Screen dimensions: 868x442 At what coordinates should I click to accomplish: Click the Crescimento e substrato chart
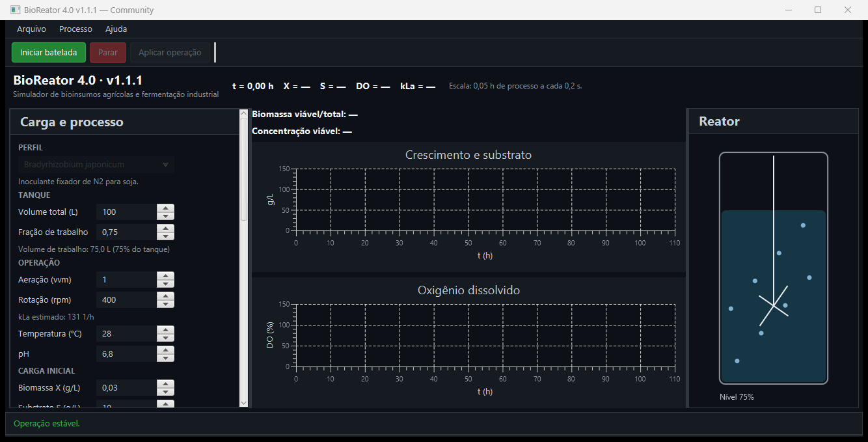tap(468, 206)
